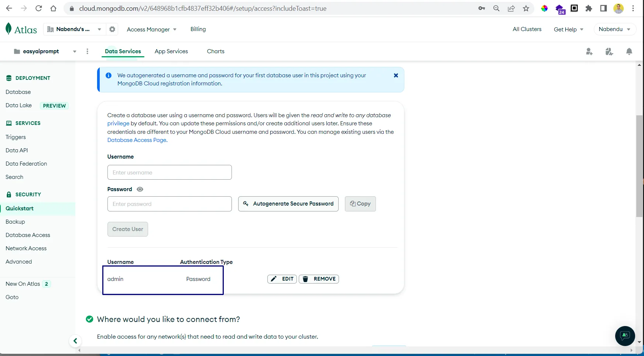
Task: Click the Atlas leaf logo
Action: [8, 29]
